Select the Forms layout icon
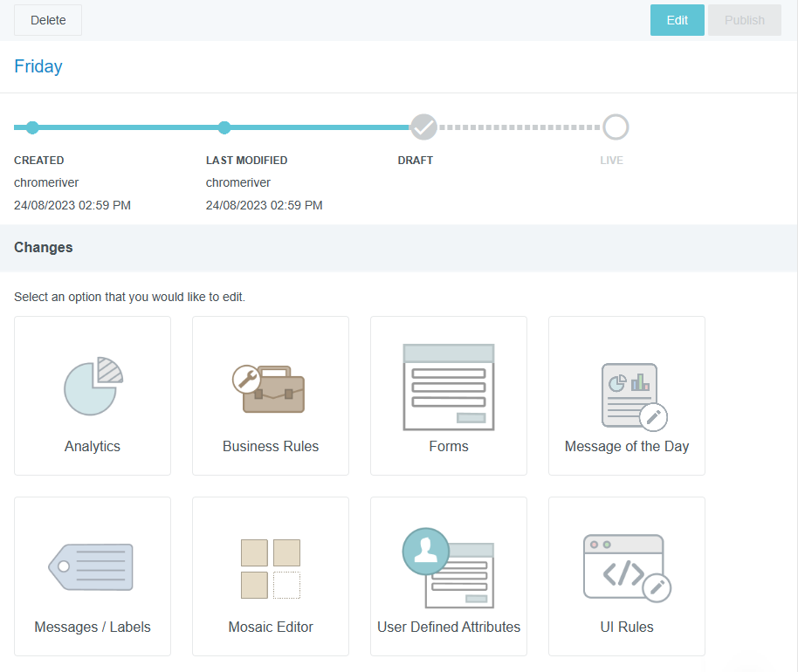The height and width of the screenshot is (672, 798). coord(449,387)
